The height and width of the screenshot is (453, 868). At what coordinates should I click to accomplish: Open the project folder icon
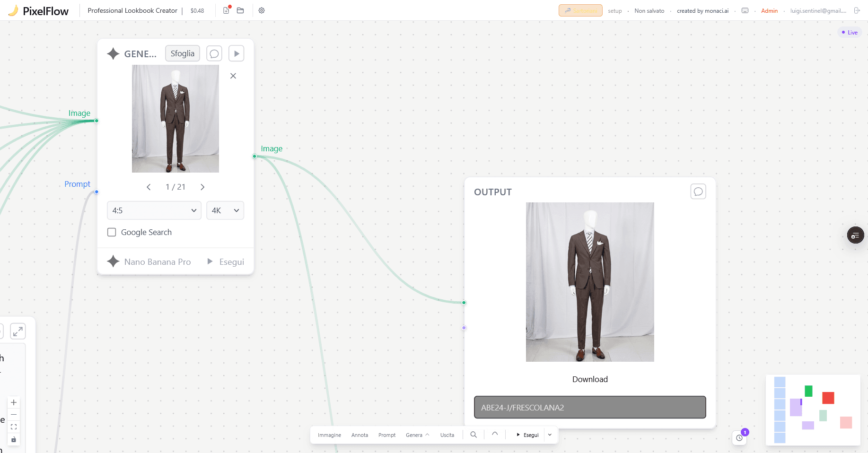(240, 10)
